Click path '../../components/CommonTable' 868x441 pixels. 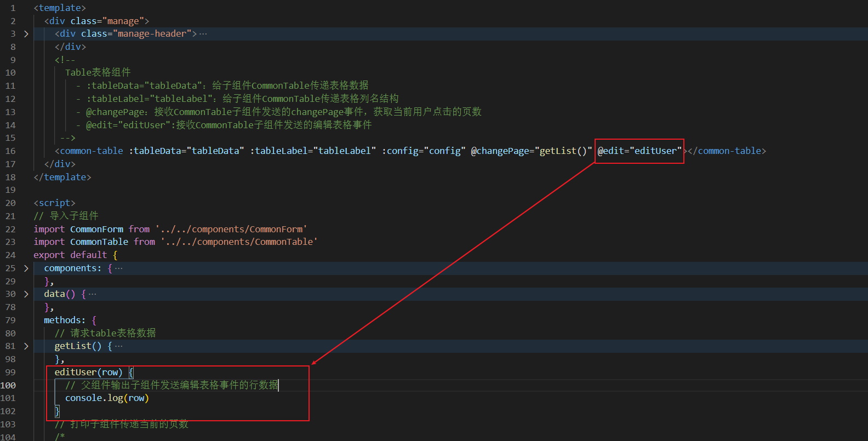point(239,242)
